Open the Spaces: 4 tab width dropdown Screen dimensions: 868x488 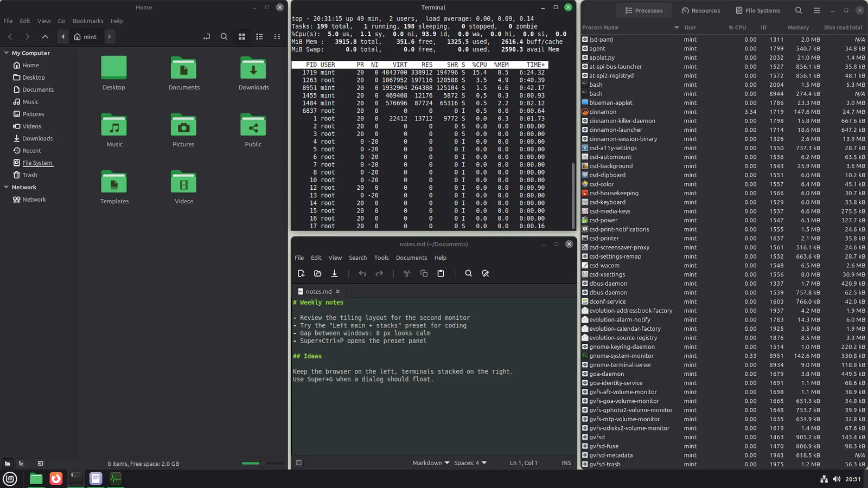(470, 463)
